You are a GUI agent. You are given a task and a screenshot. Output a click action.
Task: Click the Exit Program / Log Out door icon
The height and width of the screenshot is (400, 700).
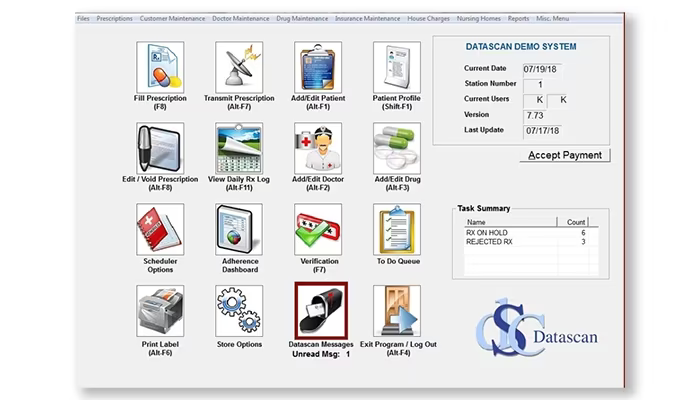coord(397,311)
